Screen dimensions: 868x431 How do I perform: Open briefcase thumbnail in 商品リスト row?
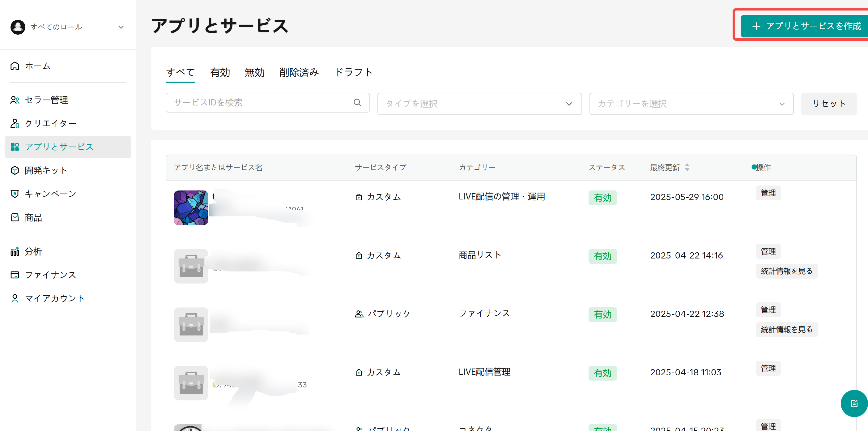point(191,266)
